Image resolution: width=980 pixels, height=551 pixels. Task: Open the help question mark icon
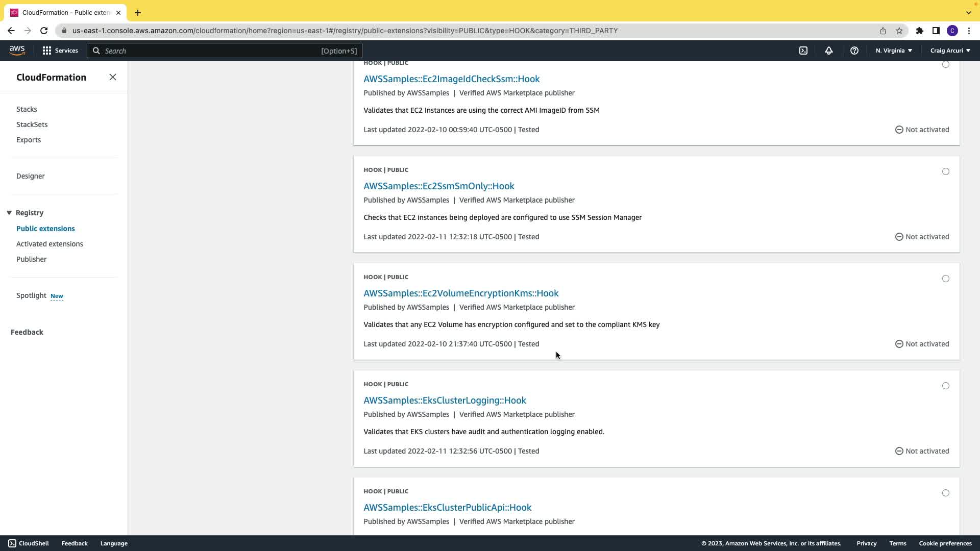[x=854, y=51]
